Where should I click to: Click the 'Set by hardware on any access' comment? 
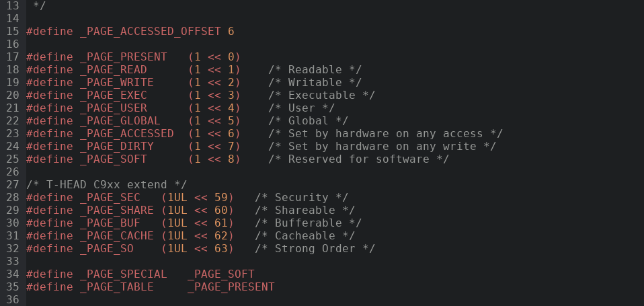[x=385, y=133]
